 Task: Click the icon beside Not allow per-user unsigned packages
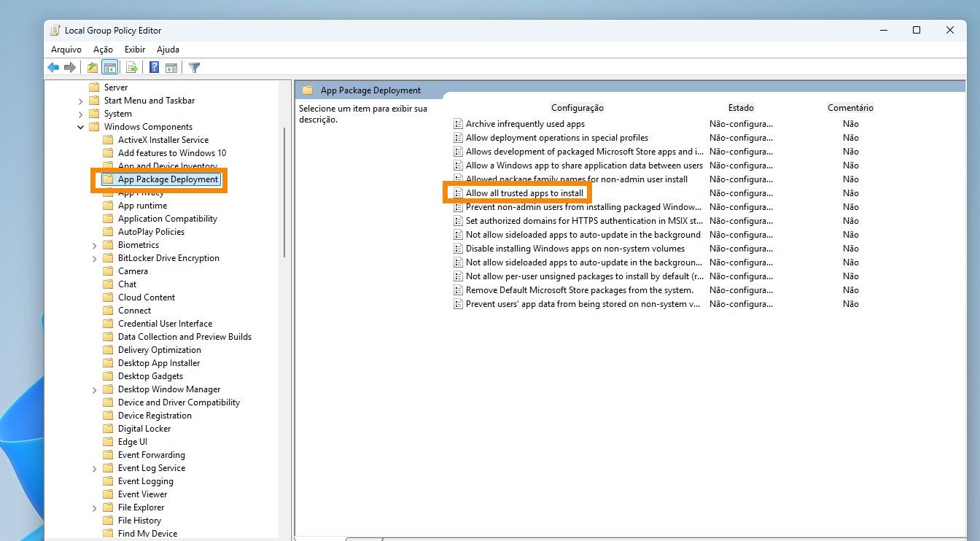[x=458, y=276]
